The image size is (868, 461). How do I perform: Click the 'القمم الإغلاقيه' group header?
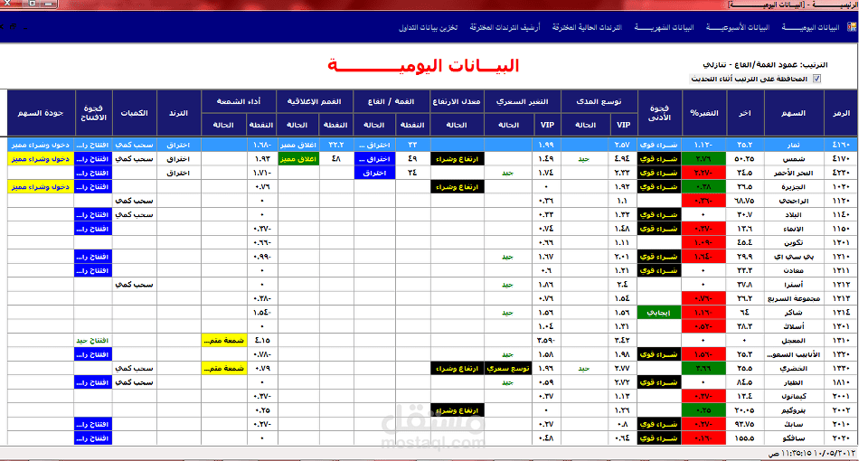point(315,102)
